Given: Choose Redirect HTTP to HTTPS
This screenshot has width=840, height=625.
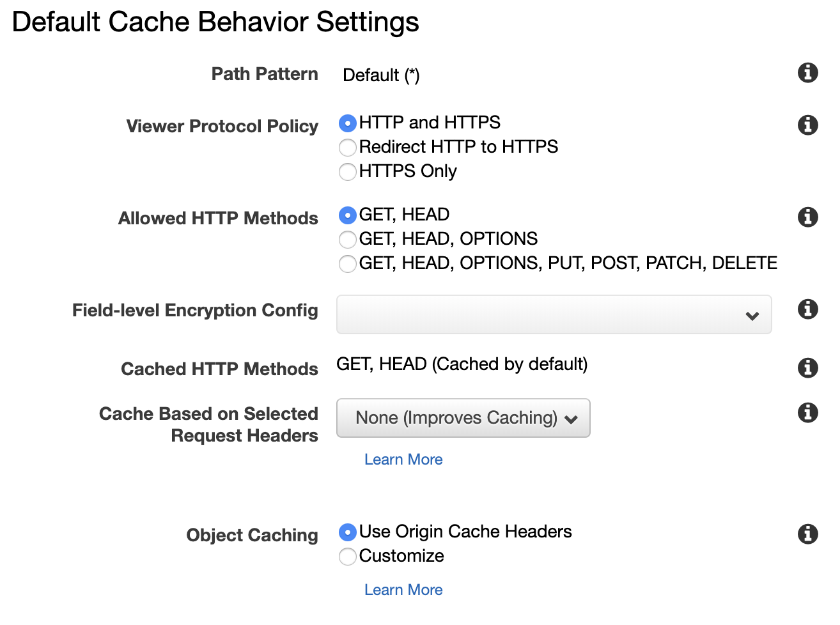Looking at the screenshot, I should coord(348,148).
